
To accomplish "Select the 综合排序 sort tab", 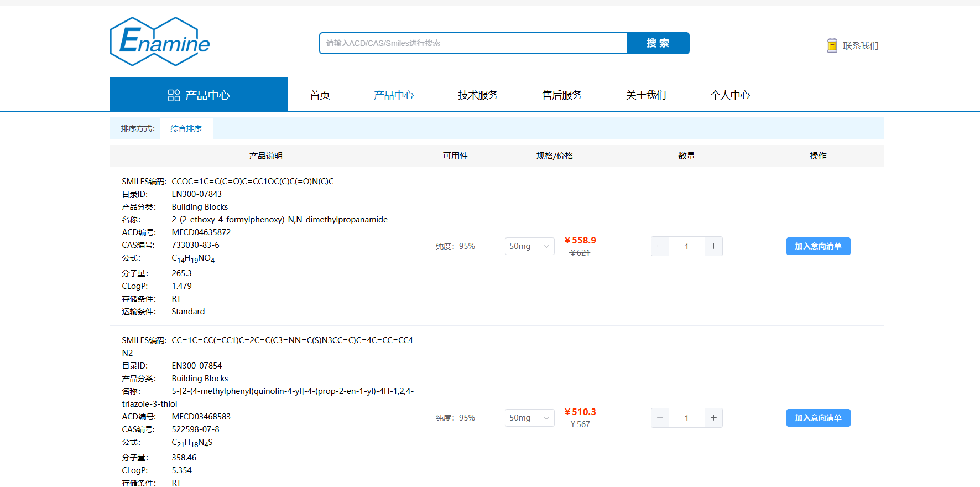I will coord(186,128).
